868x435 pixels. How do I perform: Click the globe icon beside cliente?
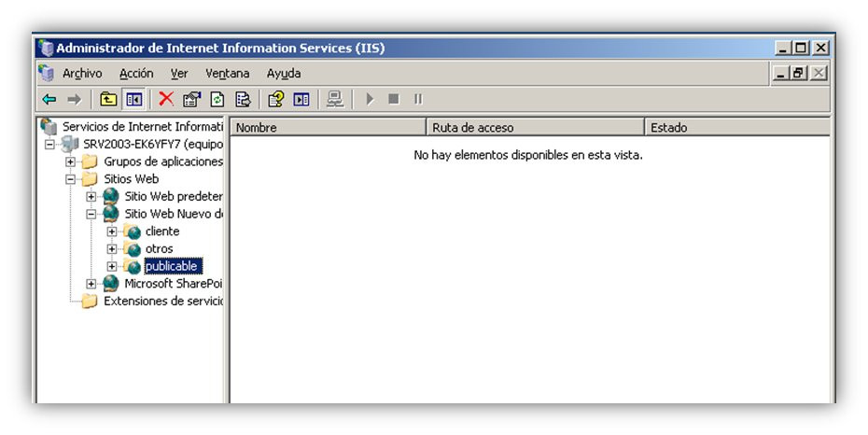132,232
